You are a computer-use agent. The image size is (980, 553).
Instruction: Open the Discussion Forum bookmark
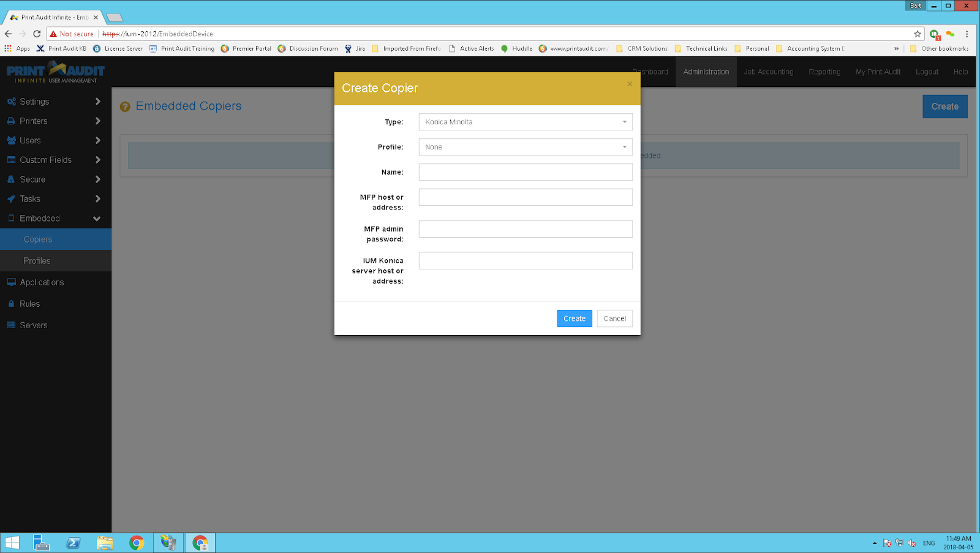coord(307,48)
